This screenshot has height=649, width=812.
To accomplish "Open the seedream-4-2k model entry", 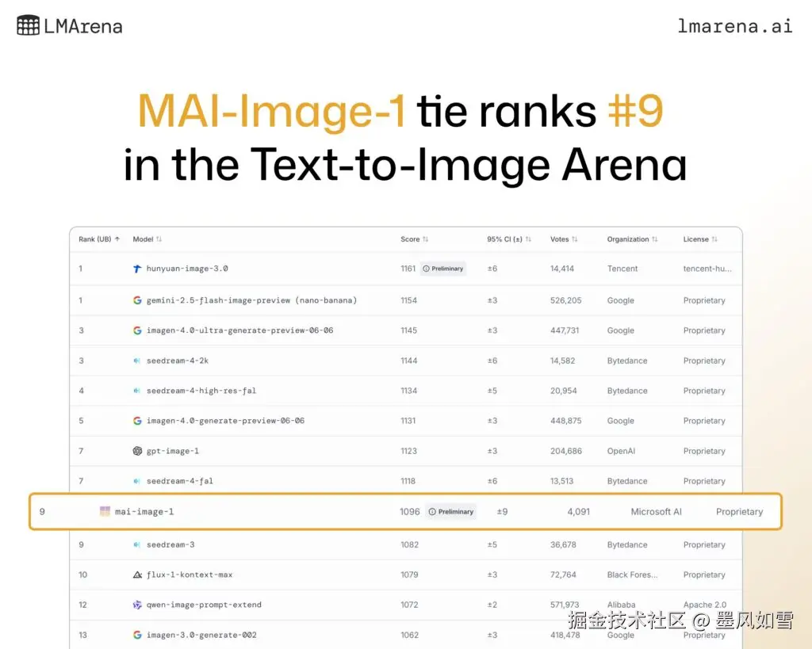I will click(177, 361).
